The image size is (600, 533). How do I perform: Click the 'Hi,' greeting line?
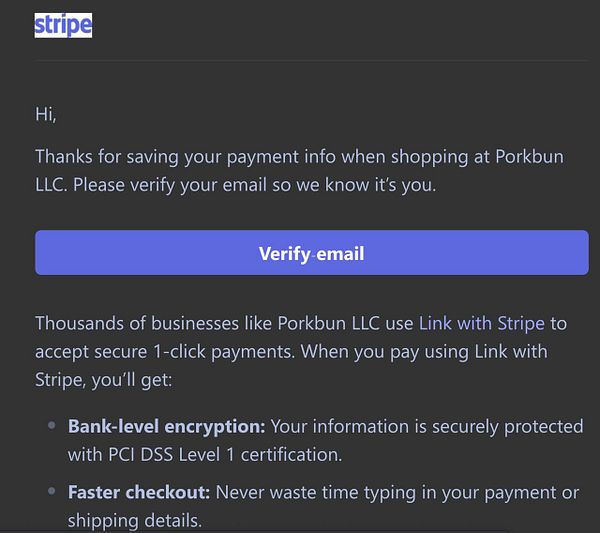point(46,114)
